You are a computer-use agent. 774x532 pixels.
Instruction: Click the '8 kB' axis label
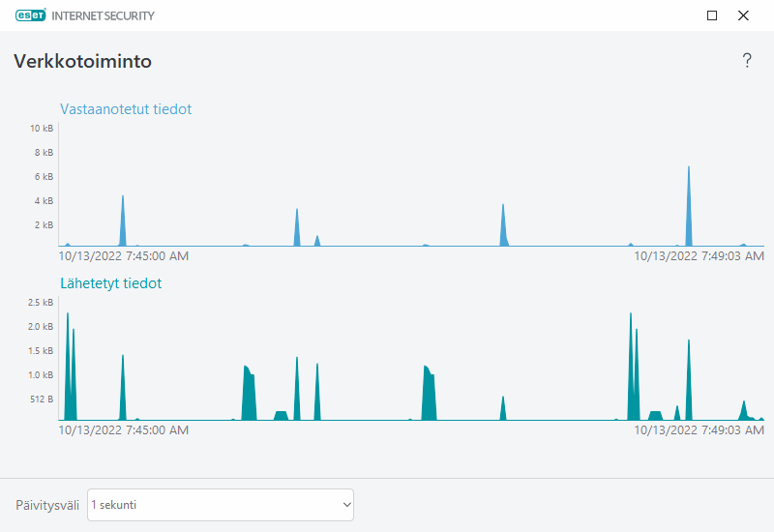[x=44, y=153]
